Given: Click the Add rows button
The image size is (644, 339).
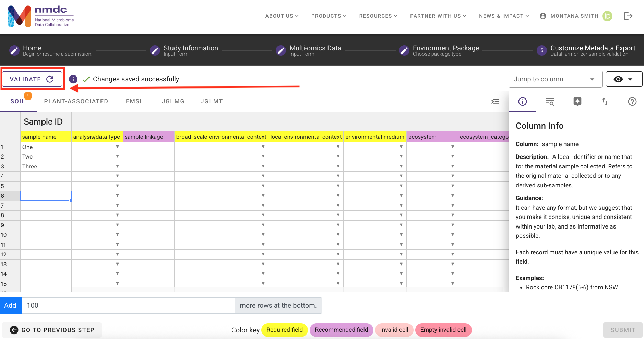Looking at the screenshot, I should (10, 305).
